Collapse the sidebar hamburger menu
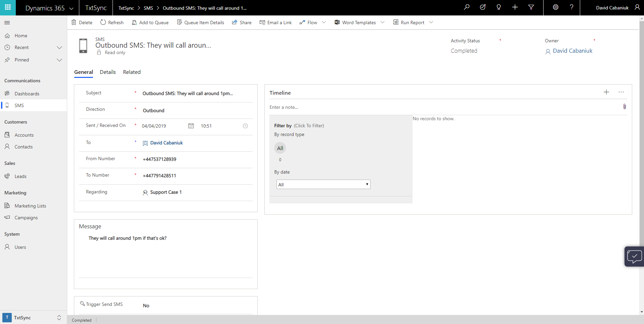644x324 pixels. pyautogui.click(x=7, y=22)
